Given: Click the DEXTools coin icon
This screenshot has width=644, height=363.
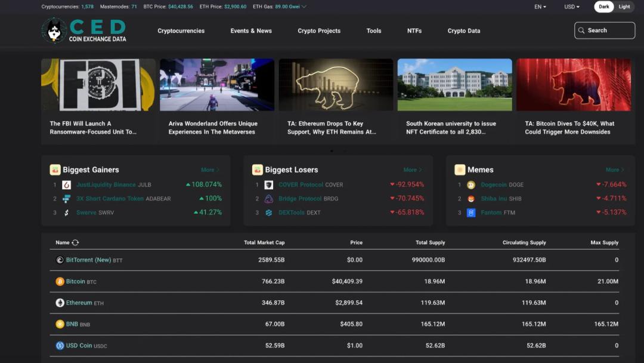Looking at the screenshot, I should click(268, 213).
